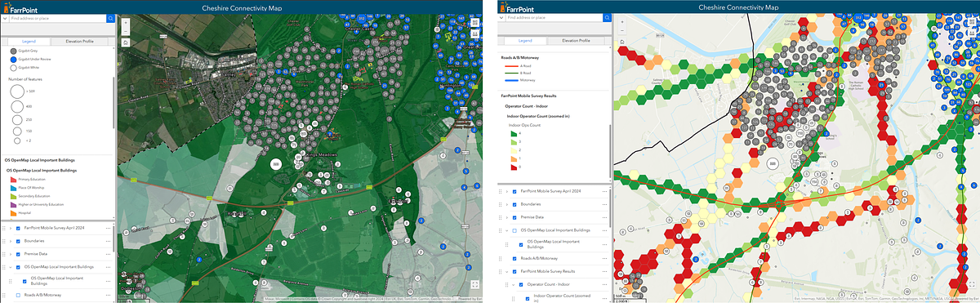Open the search source dropdown in the left window
Viewport: 980px width, 303px height.
(6, 17)
